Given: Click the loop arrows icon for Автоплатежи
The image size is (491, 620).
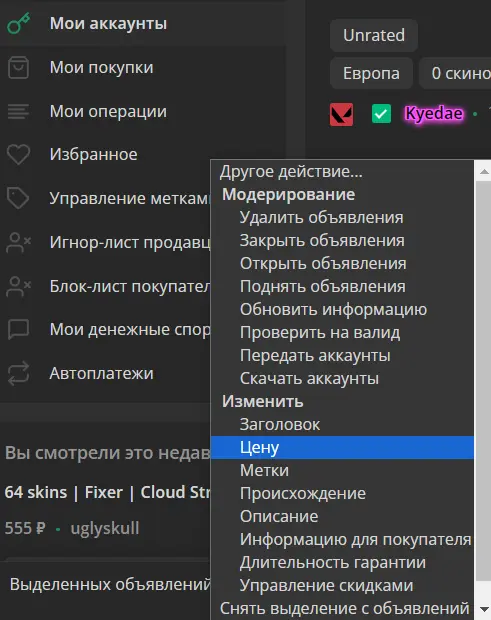Looking at the screenshot, I should 18,373.
